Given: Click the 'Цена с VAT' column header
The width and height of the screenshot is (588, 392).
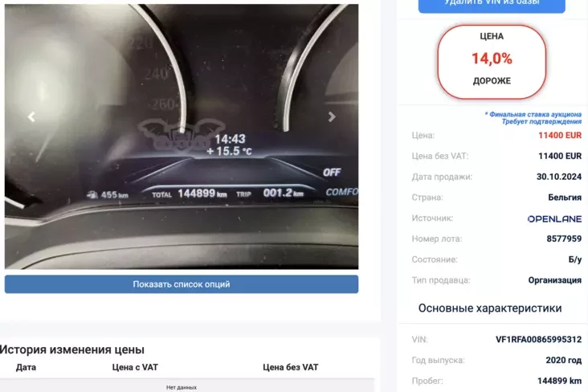Looking at the screenshot, I should point(135,367).
